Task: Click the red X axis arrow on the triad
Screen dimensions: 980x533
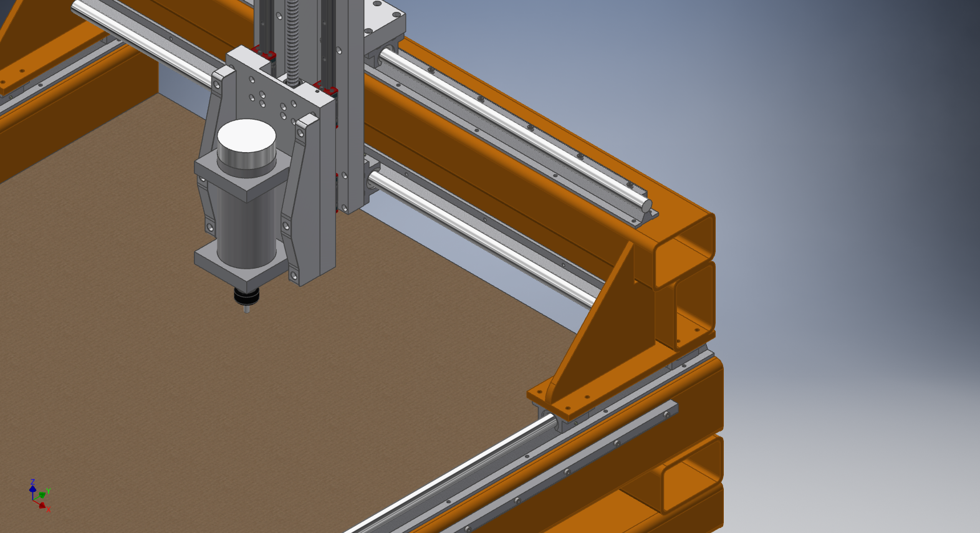Action: click(x=42, y=506)
